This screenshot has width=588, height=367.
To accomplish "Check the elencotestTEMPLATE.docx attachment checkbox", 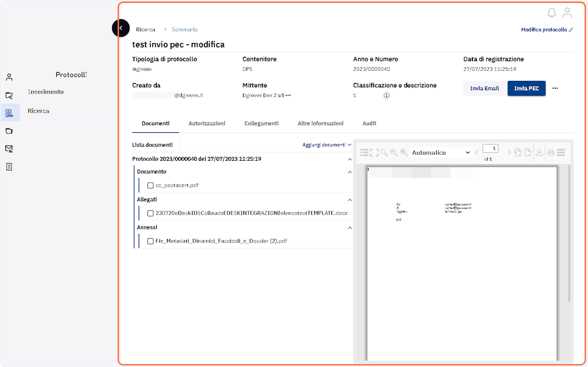I will (150, 214).
